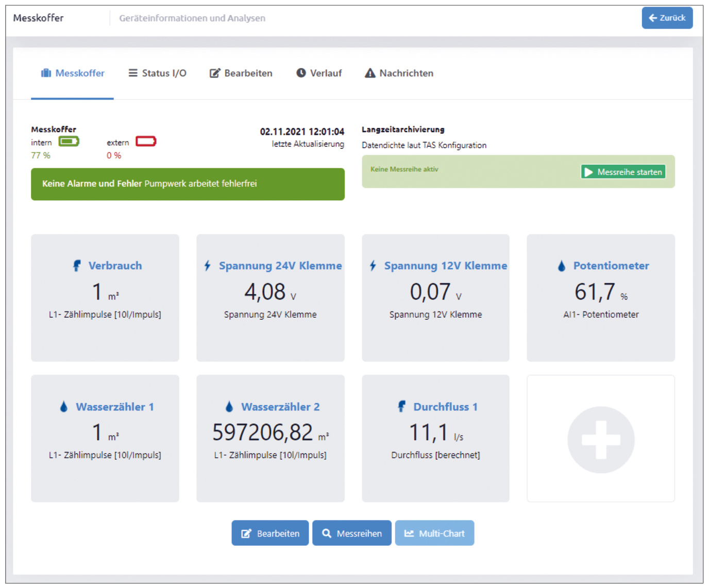
Task: Click the lightning icon of Spannung 24V Klemme
Action: (207, 266)
